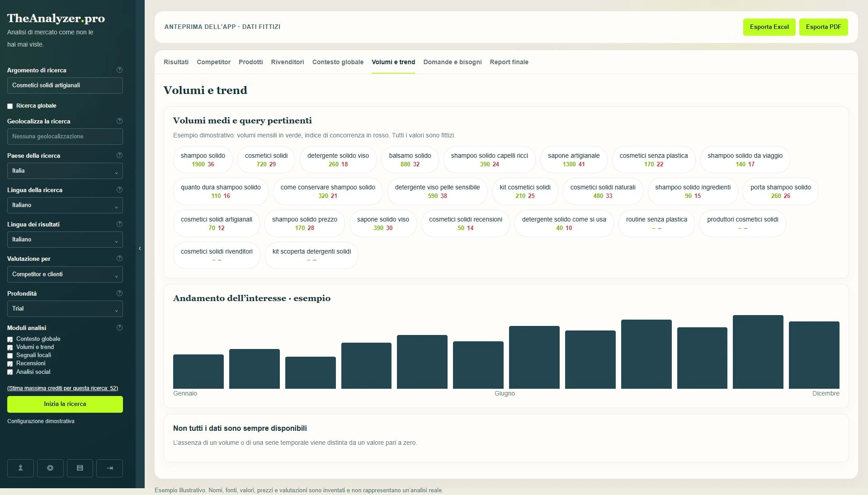Open the Rivenditori tab
The height and width of the screenshot is (495, 868).
point(288,62)
